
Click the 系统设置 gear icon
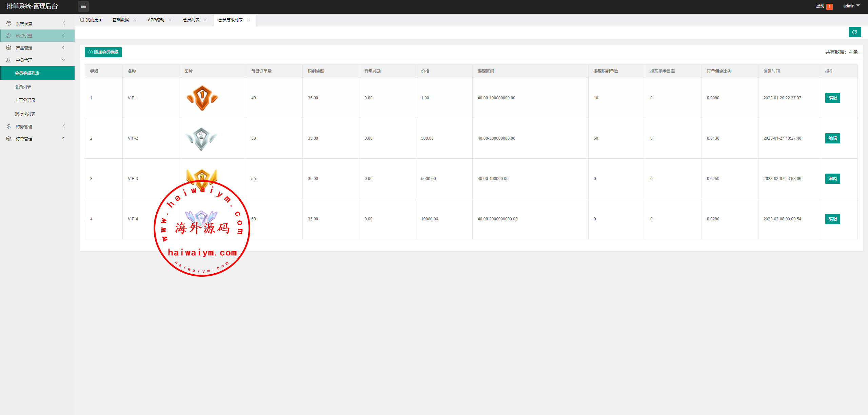(9, 23)
